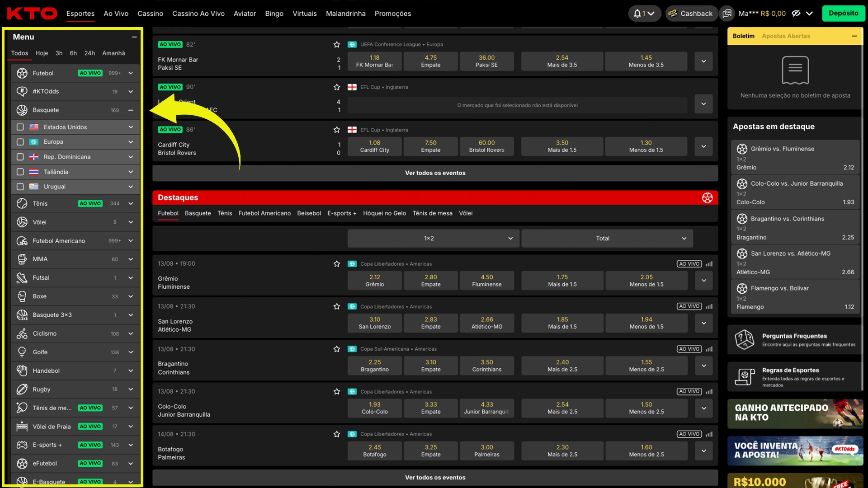Click the Basquete basketball icon

tap(22, 110)
